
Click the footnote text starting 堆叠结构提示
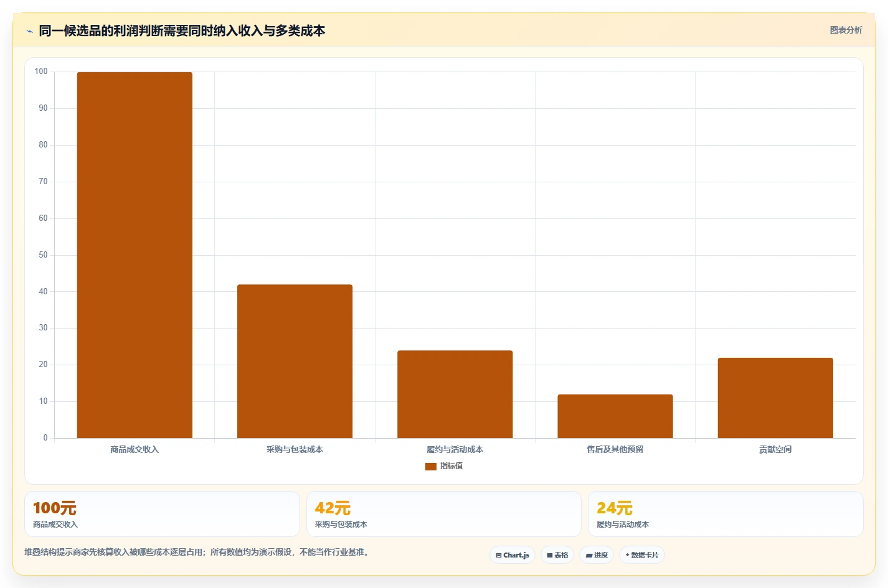[198, 552]
